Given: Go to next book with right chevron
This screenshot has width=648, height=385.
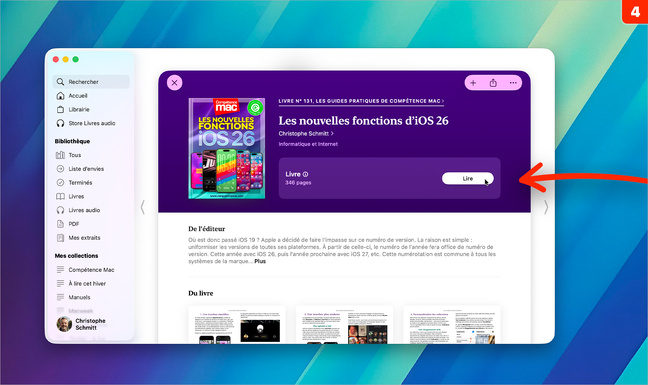Looking at the screenshot, I should (x=546, y=207).
